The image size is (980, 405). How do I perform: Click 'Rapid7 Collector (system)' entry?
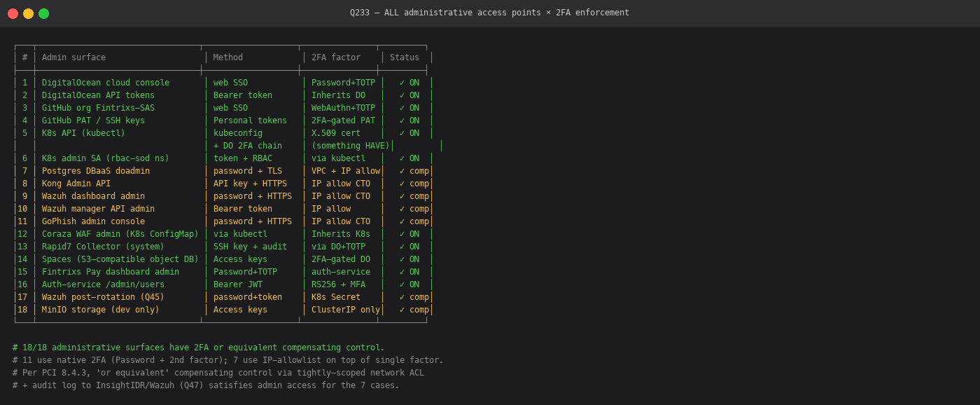pyautogui.click(x=103, y=247)
